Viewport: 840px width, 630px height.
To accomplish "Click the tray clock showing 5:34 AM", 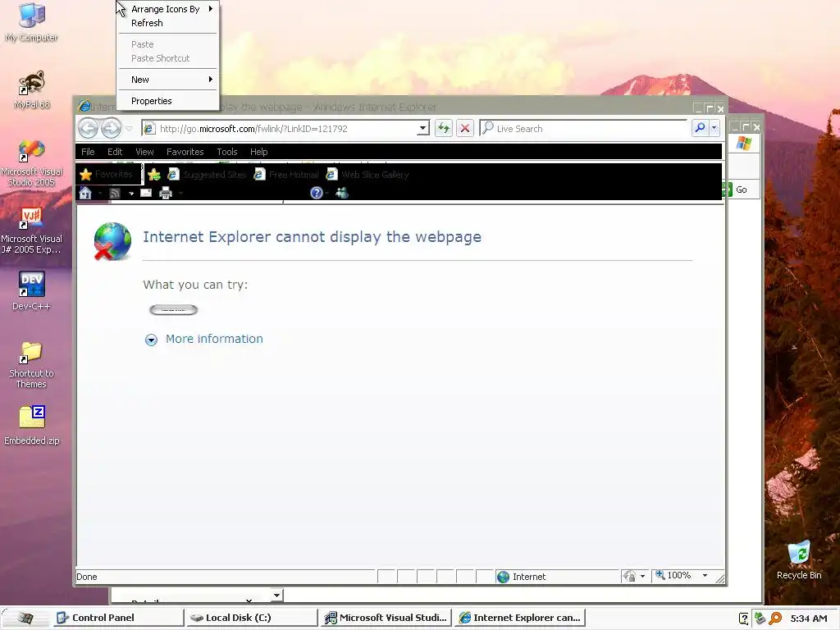I will click(x=808, y=619).
